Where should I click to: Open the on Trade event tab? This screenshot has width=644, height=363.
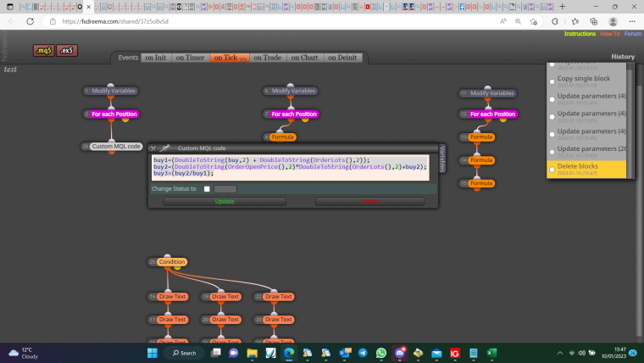(268, 58)
